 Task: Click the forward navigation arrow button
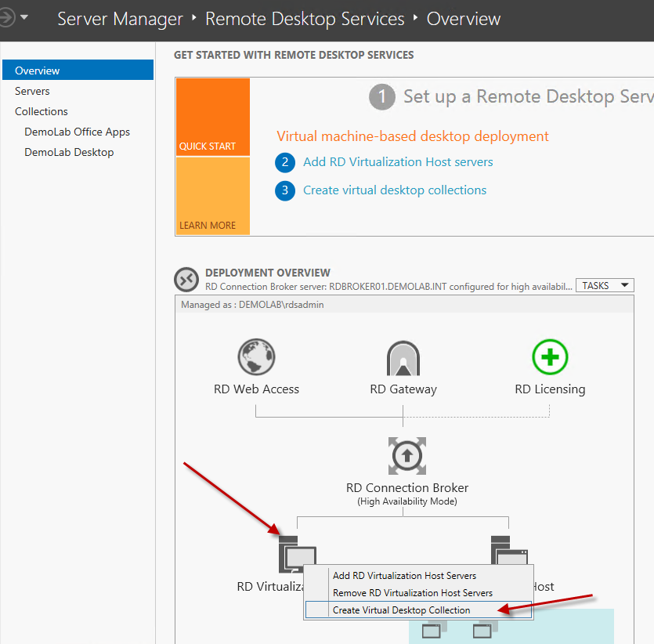click(7, 17)
